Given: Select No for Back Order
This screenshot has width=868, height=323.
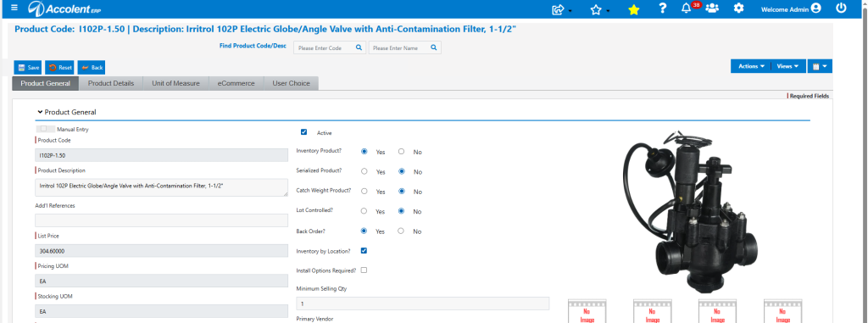Looking at the screenshot, I should [401, 231].
